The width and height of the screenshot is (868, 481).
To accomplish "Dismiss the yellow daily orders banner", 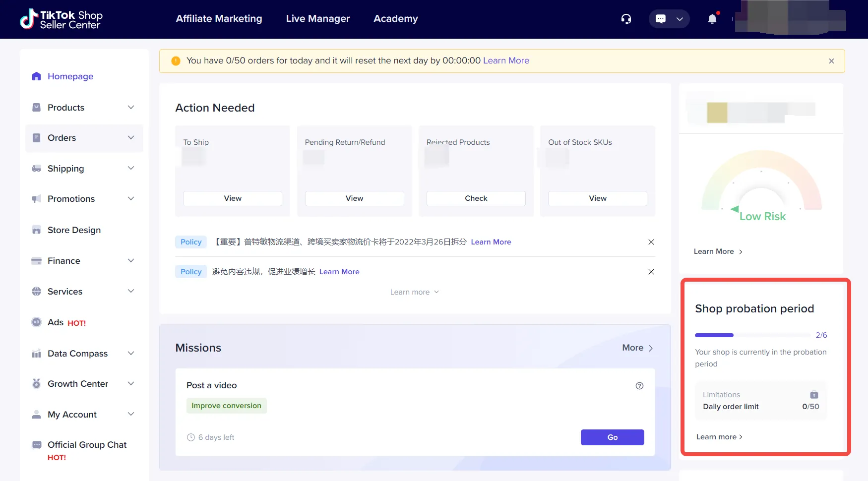I will pos(831,61).
